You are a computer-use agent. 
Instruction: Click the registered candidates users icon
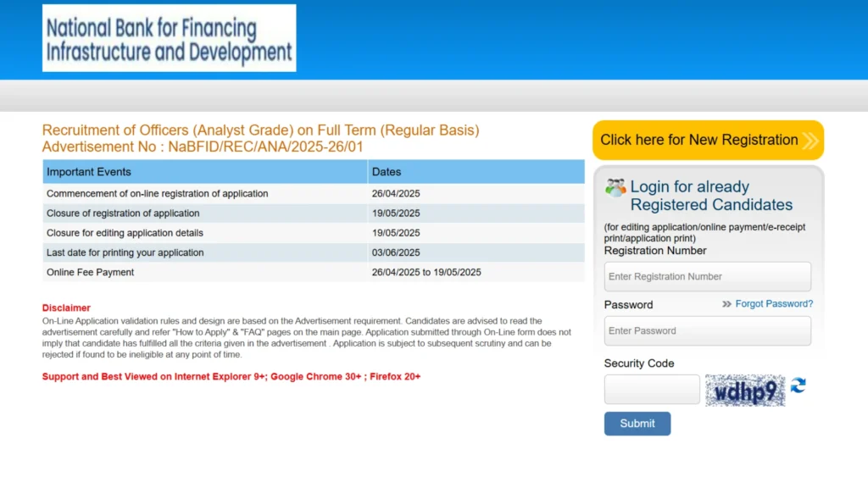click(615, 188)
